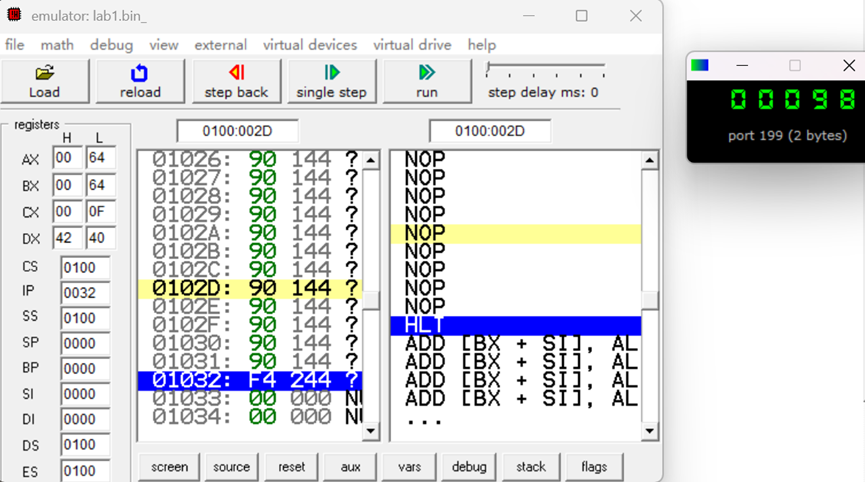Click the disassembly address box above the NOP list
Image resolution: width=865 pixels, height=482 pixels.
click(x=490, y=131)
